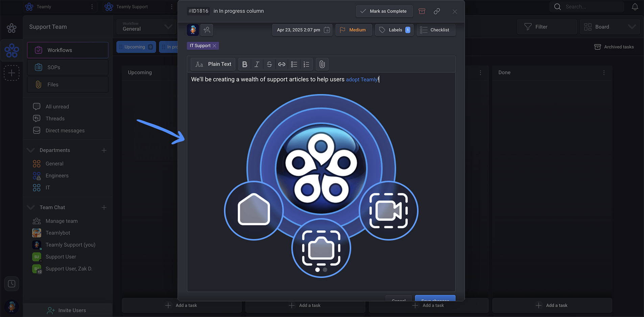
Task: Open All unread messages
Action: point(57,107)
